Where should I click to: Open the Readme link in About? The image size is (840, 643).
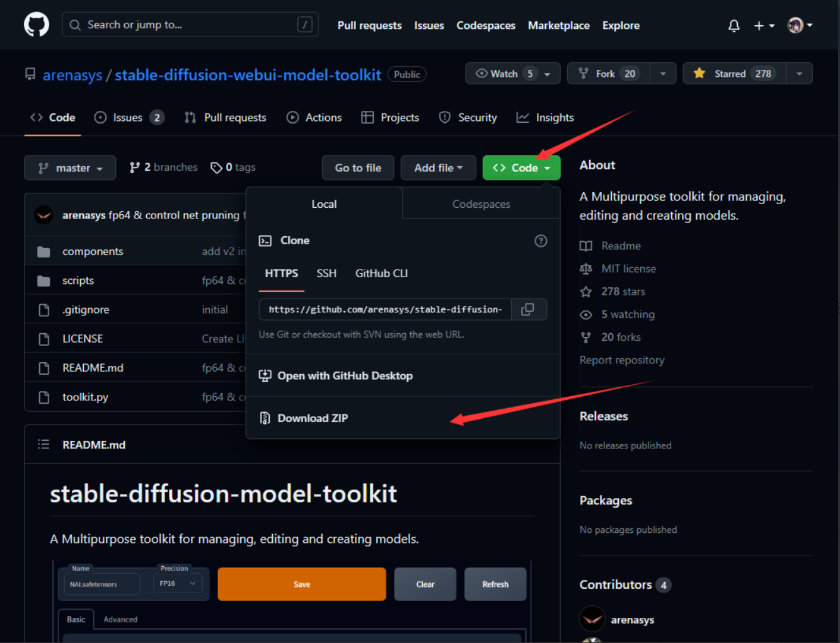(x=621, y=246)
